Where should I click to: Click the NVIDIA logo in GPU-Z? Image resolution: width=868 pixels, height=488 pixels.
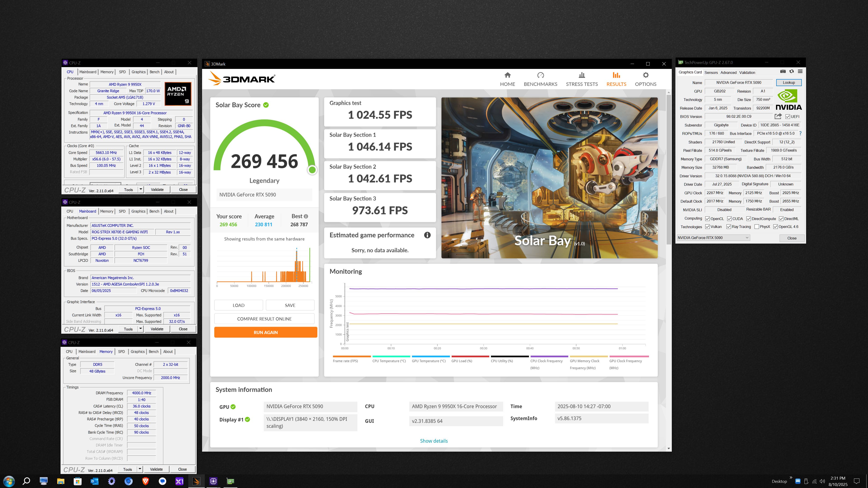788,100
